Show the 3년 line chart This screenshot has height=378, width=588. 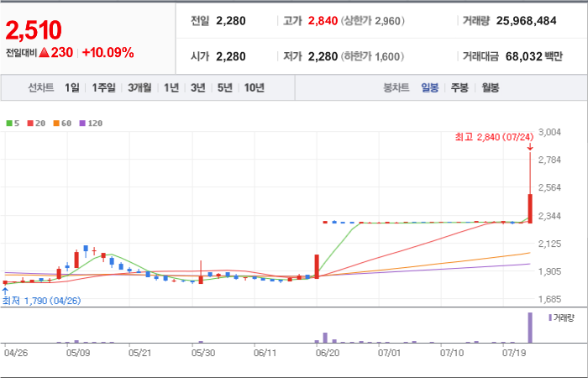click(198, 87)
